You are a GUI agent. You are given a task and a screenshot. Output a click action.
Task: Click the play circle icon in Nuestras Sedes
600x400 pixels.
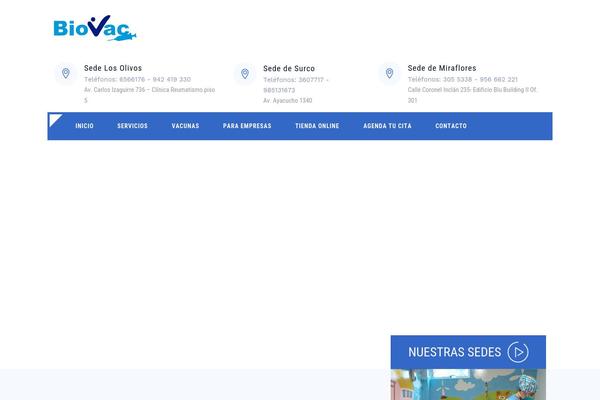[x=518, y=352]
